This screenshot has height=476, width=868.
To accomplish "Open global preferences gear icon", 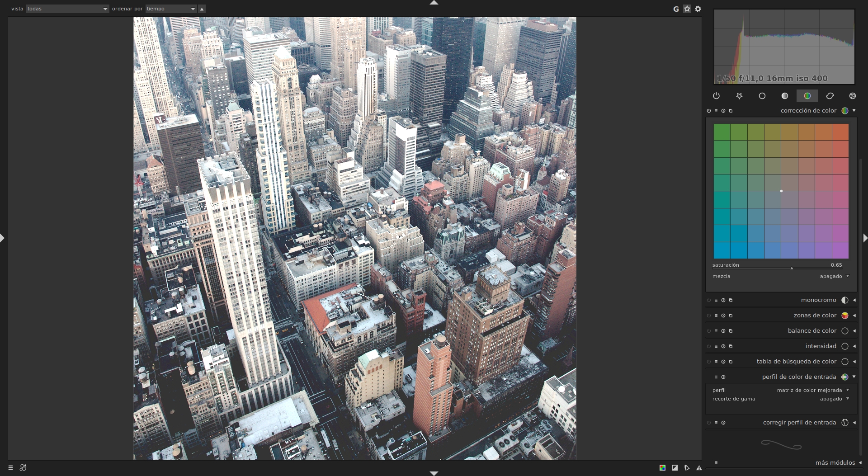I will pyautogui.click(x=698, y=9).
